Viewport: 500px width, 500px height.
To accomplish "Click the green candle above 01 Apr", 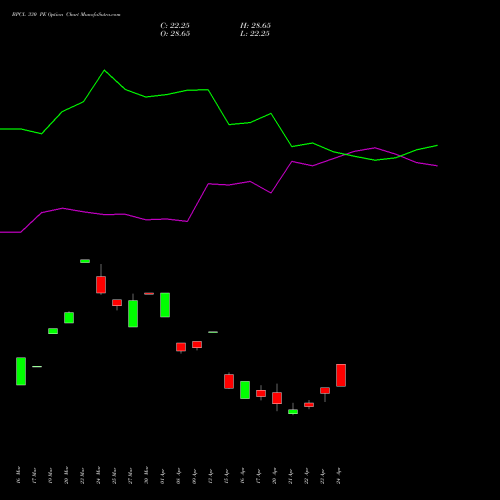I will pos(165,305).
